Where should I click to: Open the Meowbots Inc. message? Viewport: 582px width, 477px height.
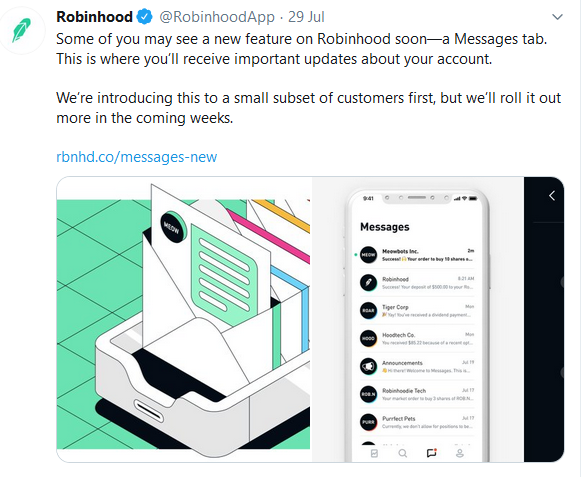(417, 255)
